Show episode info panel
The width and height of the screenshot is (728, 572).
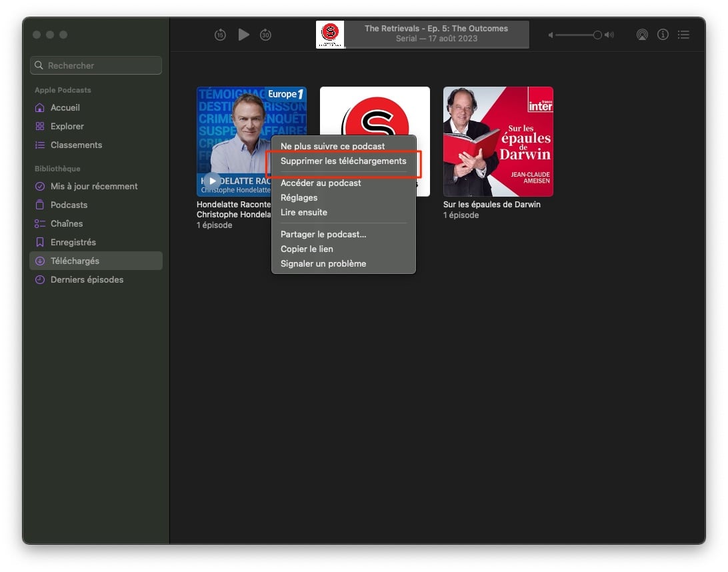[x=663, y=35]
